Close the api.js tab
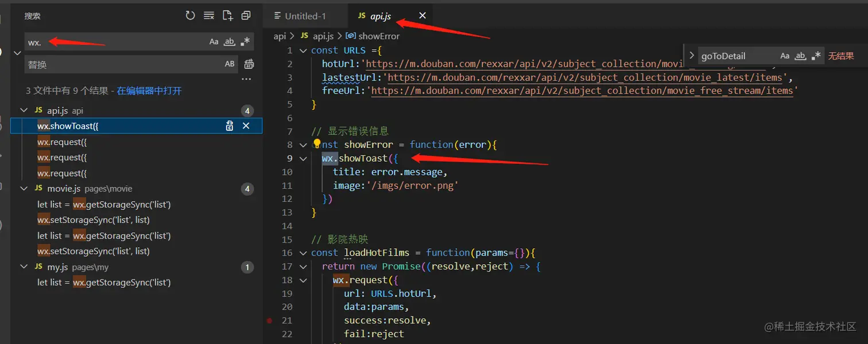Viewport: 868px width, 344px height. point(423,15)
